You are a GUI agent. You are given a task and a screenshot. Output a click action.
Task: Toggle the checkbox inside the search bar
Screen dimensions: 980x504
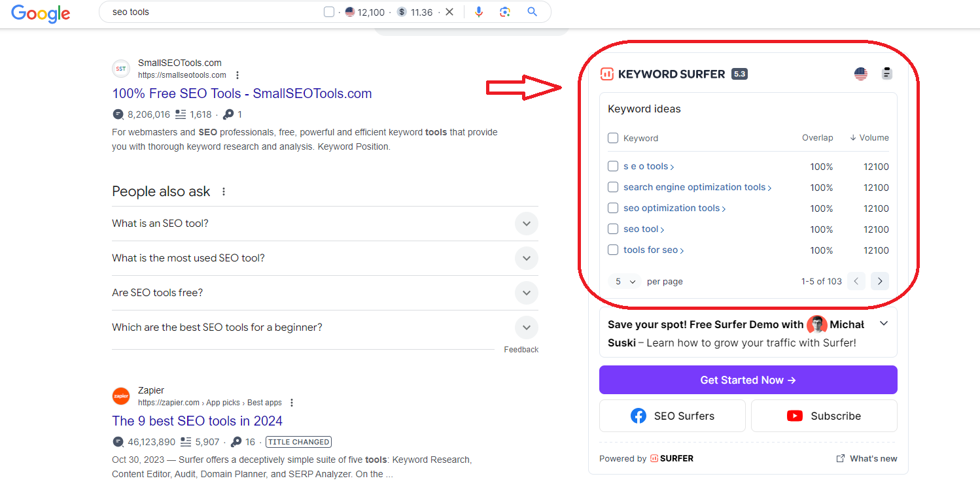click(x=329, y=12)
